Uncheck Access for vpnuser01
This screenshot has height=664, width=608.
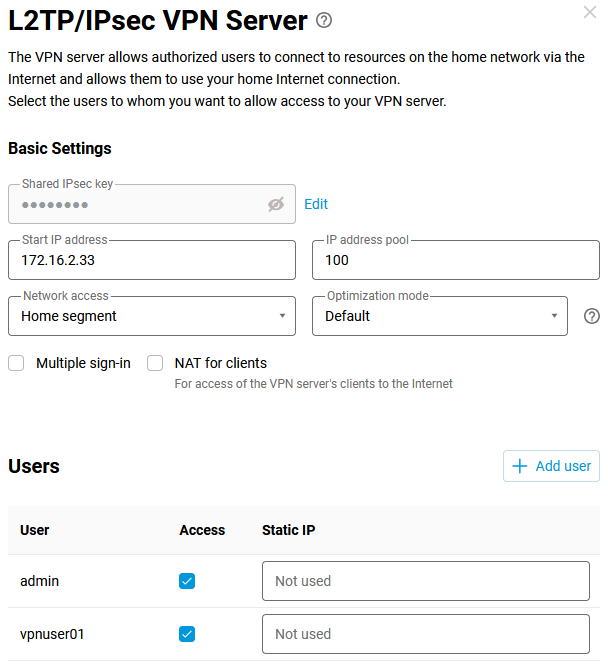click(x=187, y=634)
